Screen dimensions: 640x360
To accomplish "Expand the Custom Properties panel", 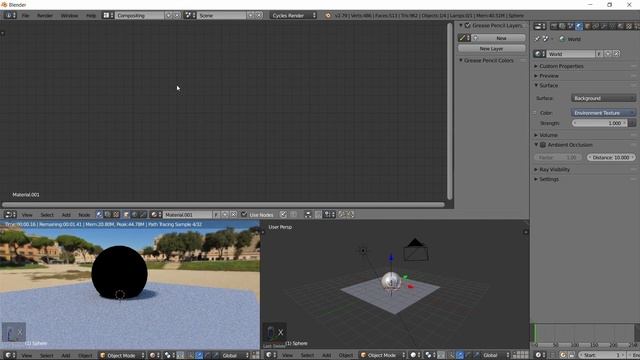I will tap(562, 66).
